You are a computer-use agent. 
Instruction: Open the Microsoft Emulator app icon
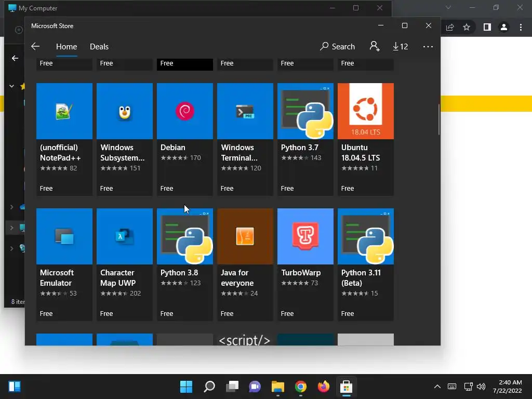[x=64, y=236]
